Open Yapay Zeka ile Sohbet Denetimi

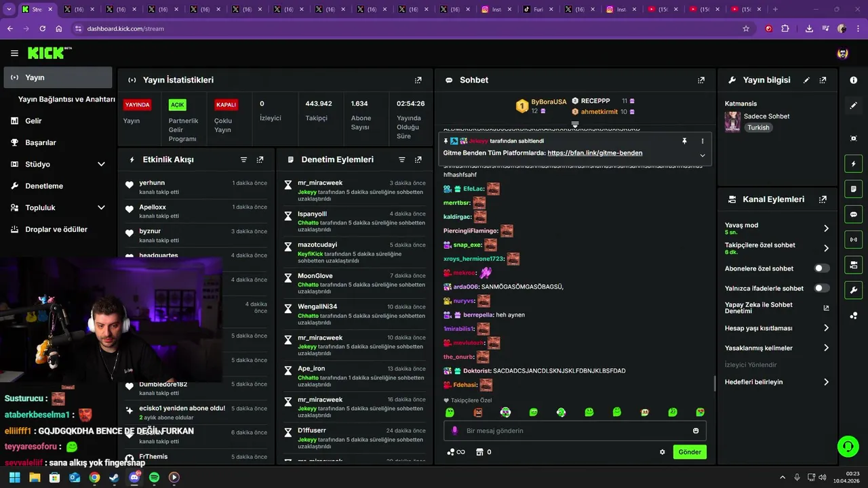[x=777, y=308]
